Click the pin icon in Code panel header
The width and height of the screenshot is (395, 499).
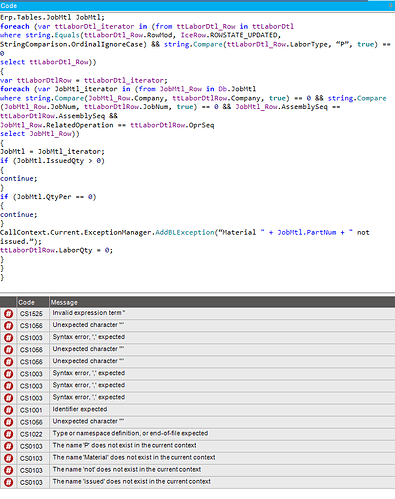(x=390, y=6)
